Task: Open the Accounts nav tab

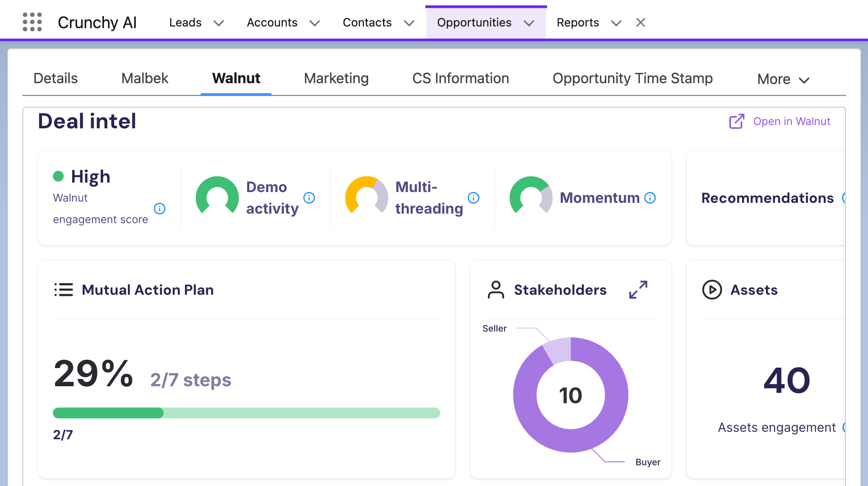Action: point(272,22)
